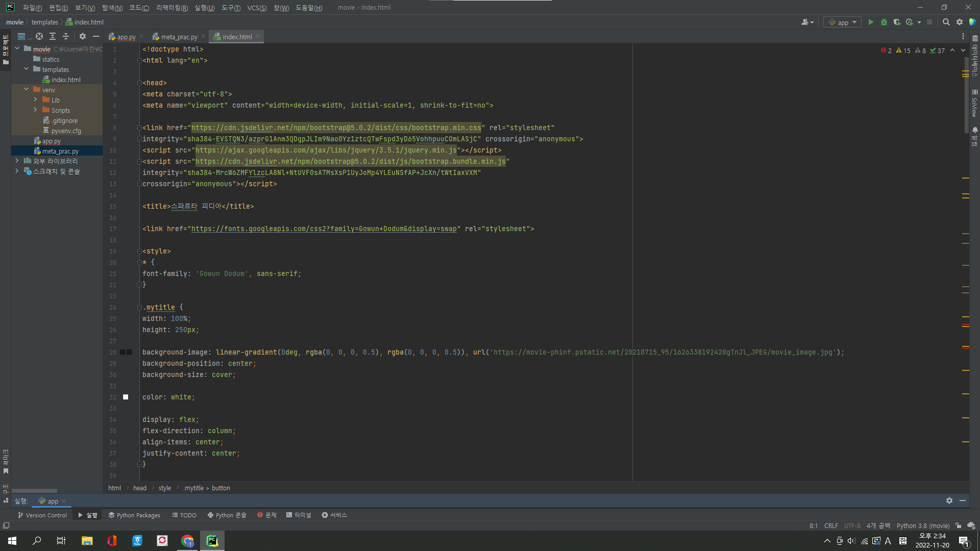Open the 도구(T) menu
Screen dimensions: 980x551
pos(231,8)
